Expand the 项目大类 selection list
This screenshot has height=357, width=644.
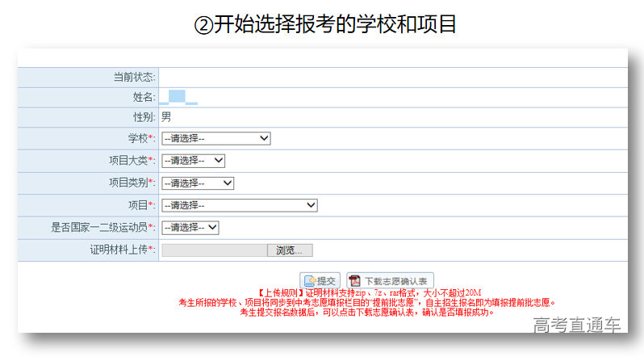coord(194,161)
